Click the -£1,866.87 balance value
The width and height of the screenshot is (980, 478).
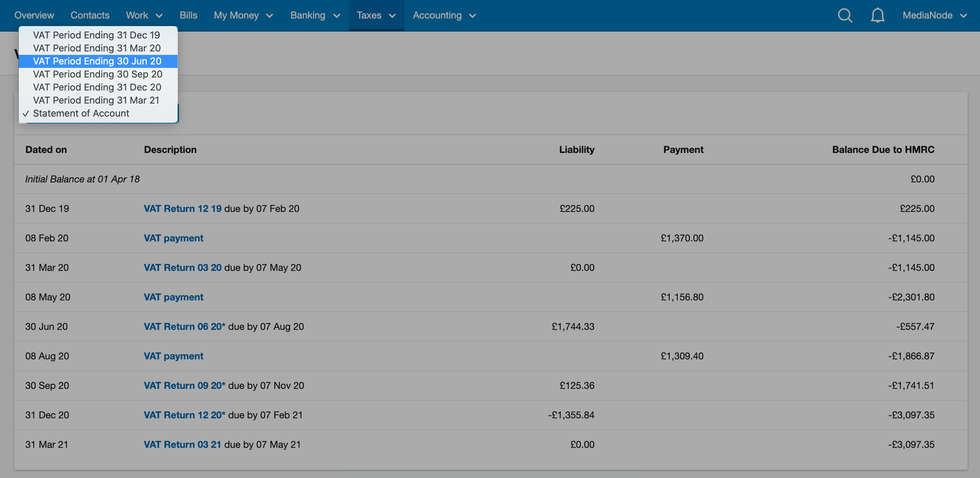pyautogui.click(x=911, y=356)
